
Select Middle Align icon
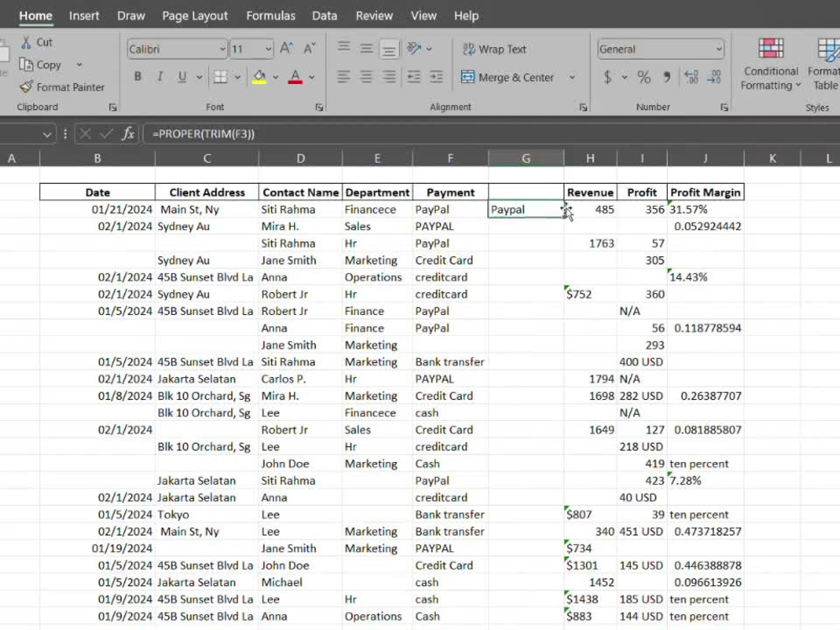pos(366,49)
